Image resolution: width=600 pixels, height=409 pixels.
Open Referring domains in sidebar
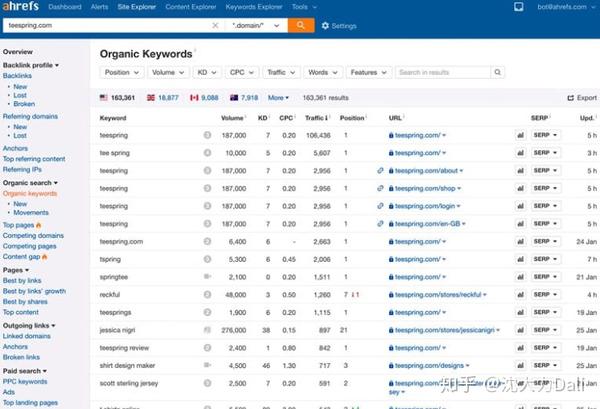click(30, 116)
